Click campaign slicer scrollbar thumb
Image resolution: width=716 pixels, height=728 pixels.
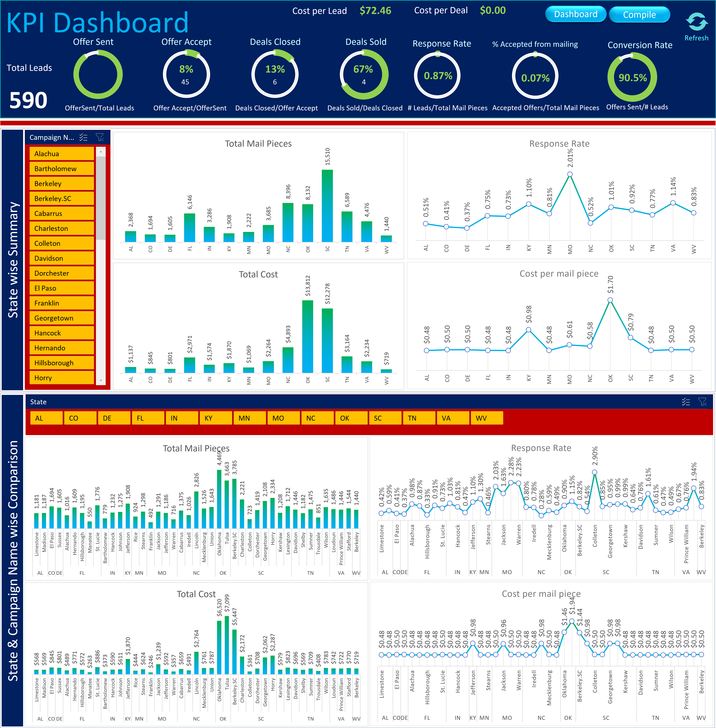tap(100, 198)
